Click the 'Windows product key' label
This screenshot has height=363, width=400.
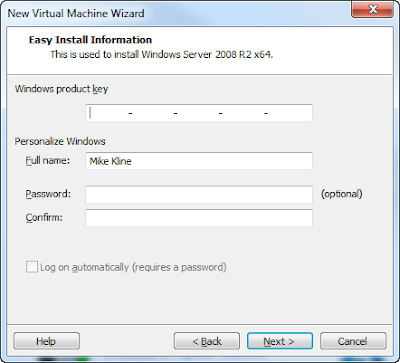pos(61,89)
